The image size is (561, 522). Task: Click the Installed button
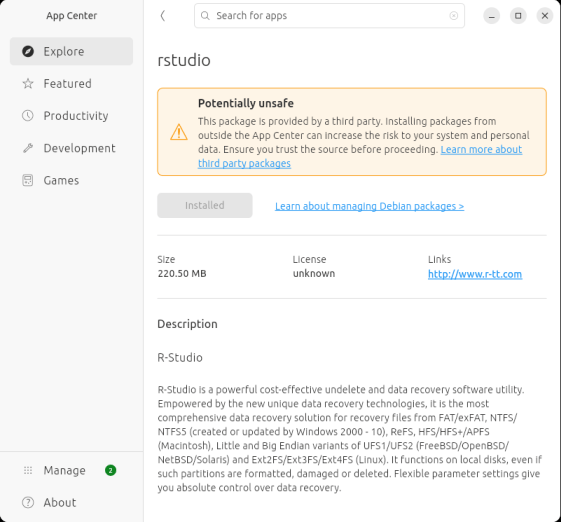205,205
